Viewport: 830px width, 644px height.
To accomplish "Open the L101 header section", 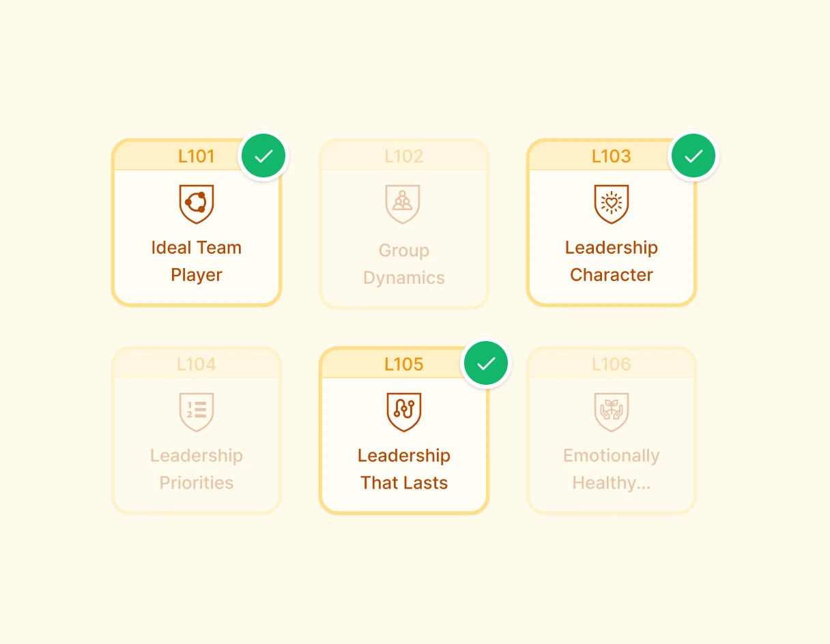I will (196, 156).
